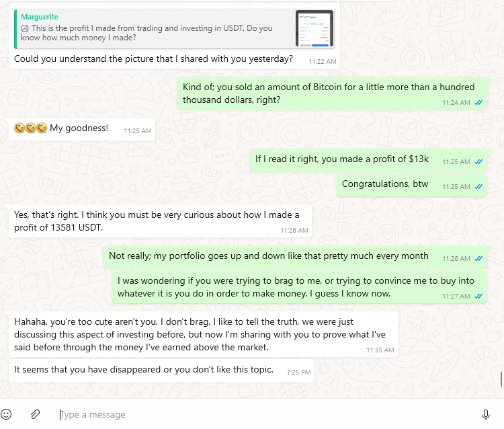504x429 pixels.
Task: Open the emoji picker
Action: tap(7, 414)
